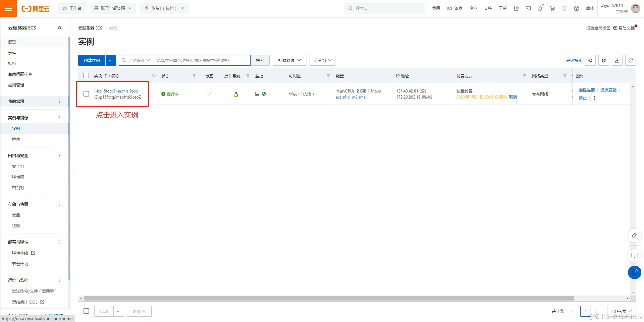Click the layers icon next to 高级搜索
Image resolution: width=644 pixels, height=322 pixels.
(x=590, y=60)
